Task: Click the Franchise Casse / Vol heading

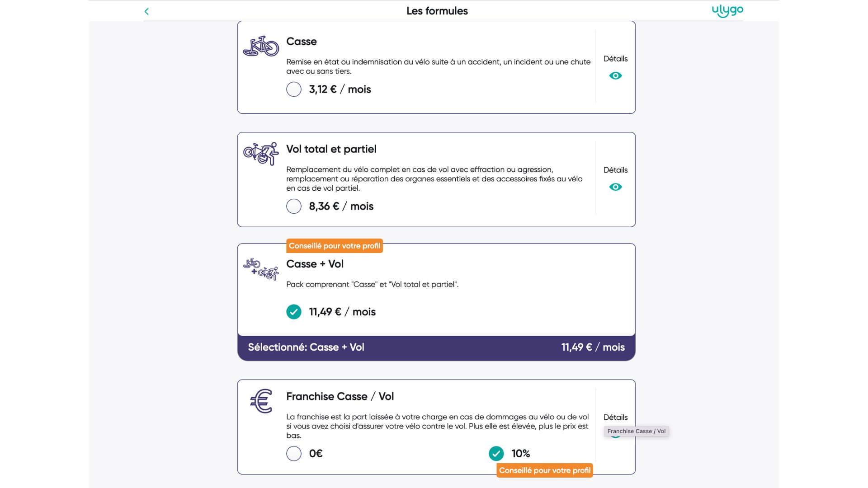Action: pyautogui.click(x=340, y=396)
